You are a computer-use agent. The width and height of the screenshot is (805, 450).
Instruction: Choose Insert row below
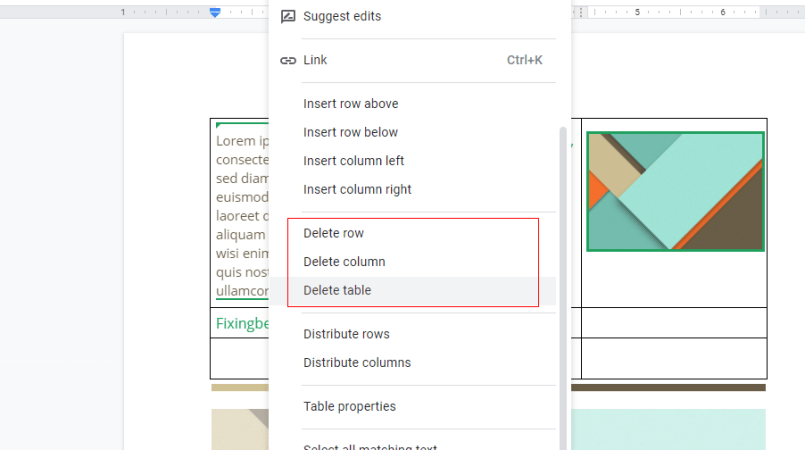coord(350,132)
